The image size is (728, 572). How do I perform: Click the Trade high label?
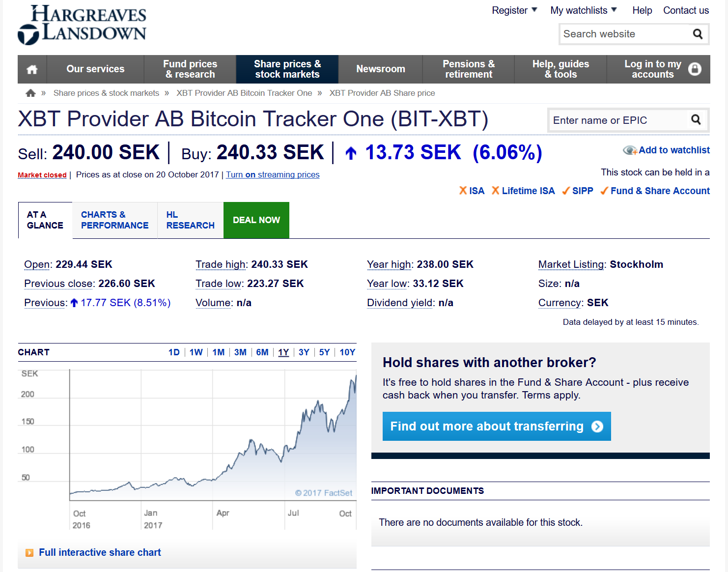[x=221, y=264]
